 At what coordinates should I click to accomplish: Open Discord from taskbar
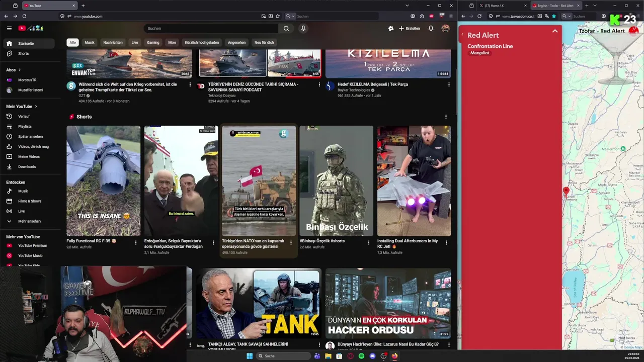point(372,356)
